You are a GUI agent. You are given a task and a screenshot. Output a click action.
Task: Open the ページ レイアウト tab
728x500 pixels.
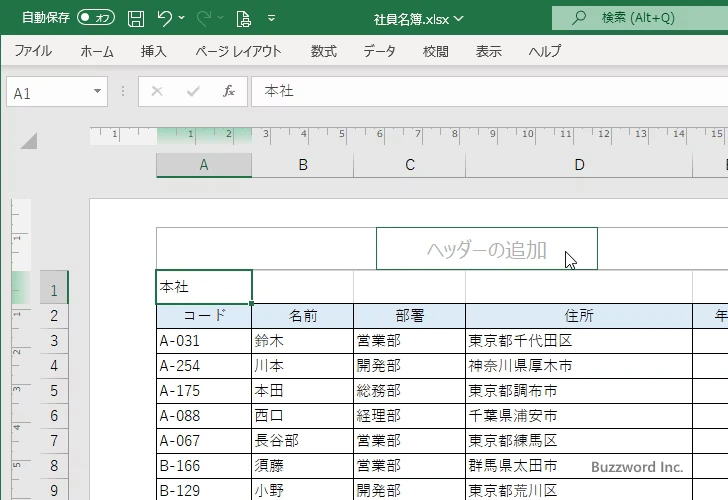[x=238, y=51]
